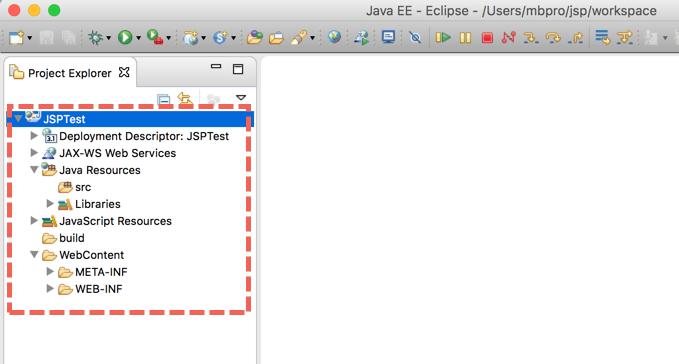Open the New Web Project dropdown arrow

click(x=203, y=39)
